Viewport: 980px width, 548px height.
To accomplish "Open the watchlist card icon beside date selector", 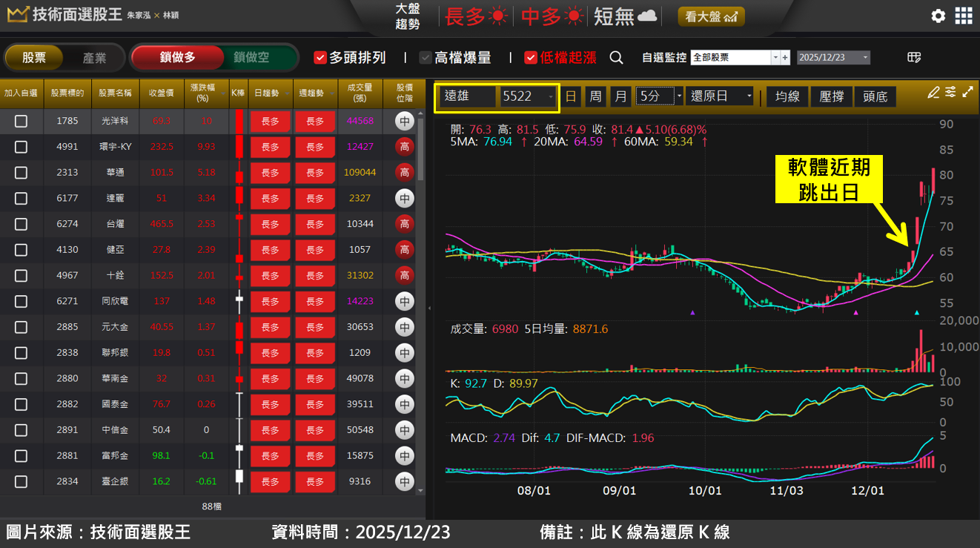I will coord(914,56).
